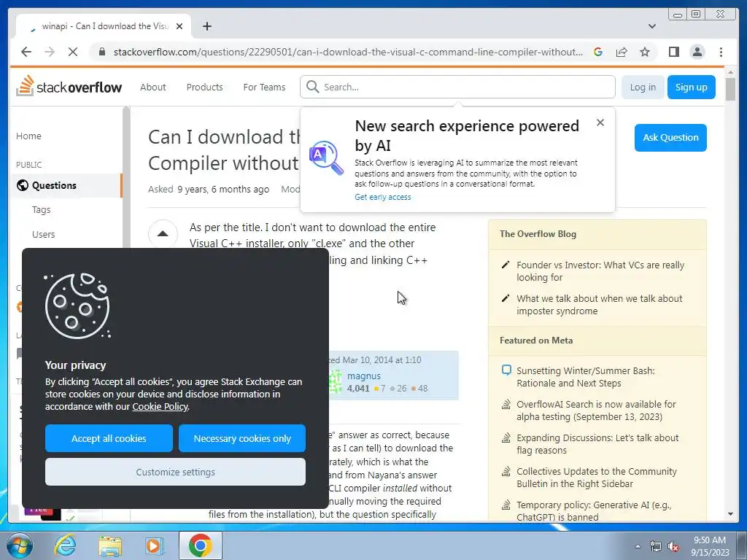Click the Search input field
The image size is (747, 560).
457,87
